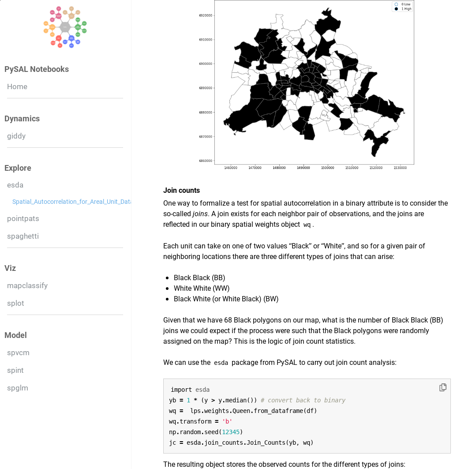Expand the pointpats section
476x469 pixels.
pos(23,218)
